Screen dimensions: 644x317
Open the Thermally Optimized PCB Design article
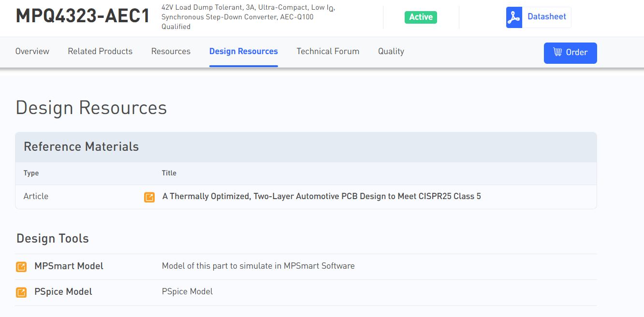coord(322,196)
